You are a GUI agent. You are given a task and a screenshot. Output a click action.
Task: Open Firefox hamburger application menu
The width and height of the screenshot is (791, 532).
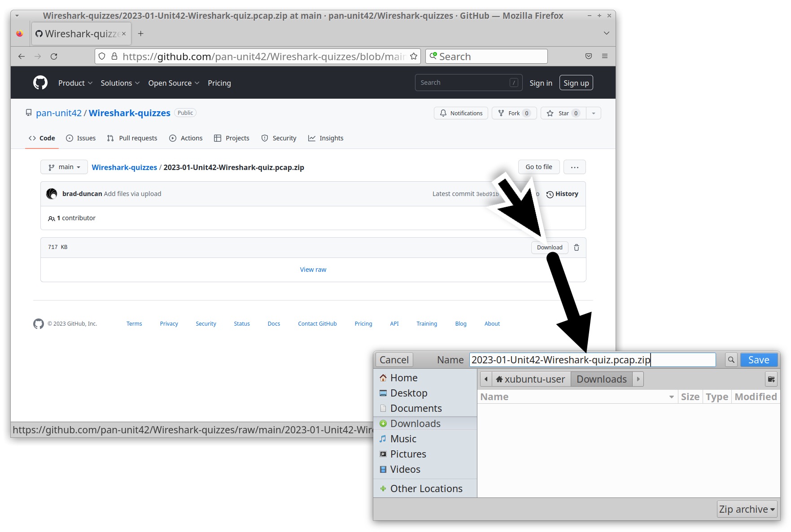605,56
